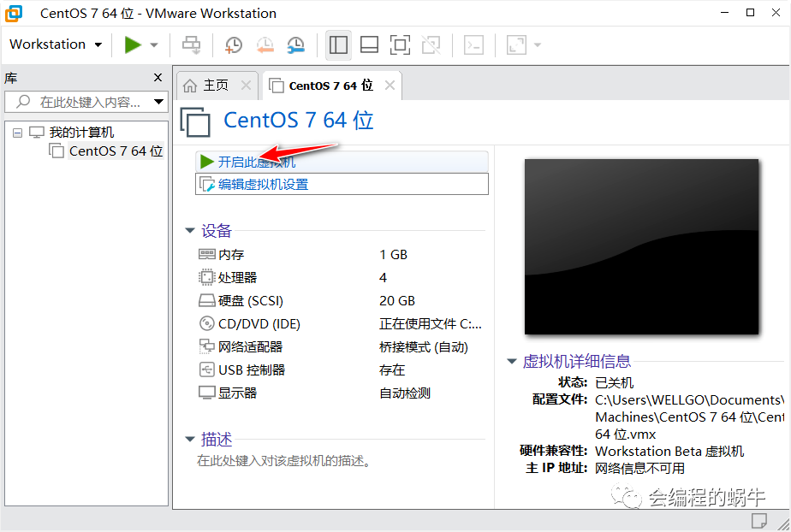The image size is (791, 532).
Task: Open the console view icon
Action: (473, 44)
